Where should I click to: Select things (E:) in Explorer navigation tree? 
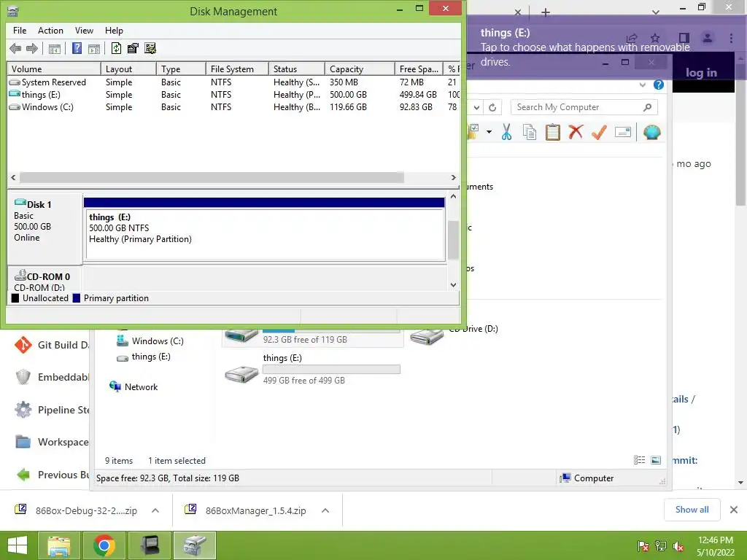click(x=144, y=357)
